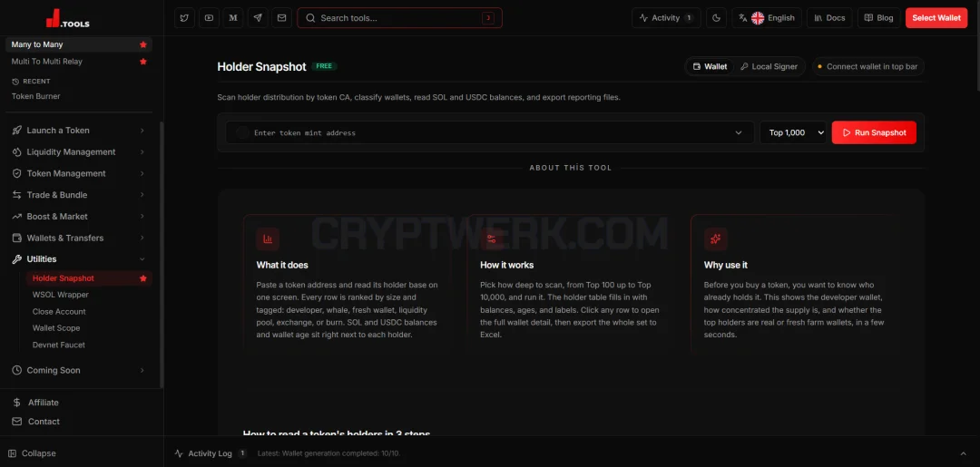Open the Blog link
This screenshot has height=467, width=980.
pos(878,17)
